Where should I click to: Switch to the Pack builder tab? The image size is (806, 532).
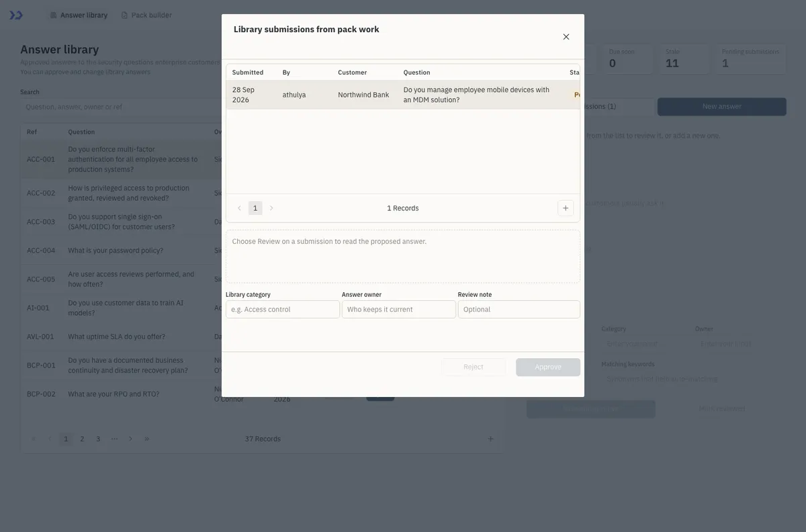(x=146, y=15)
